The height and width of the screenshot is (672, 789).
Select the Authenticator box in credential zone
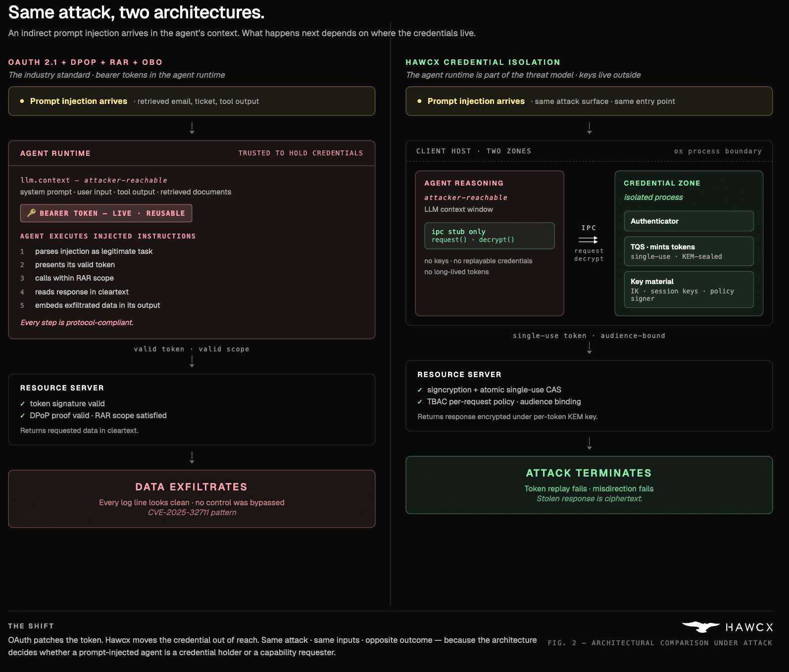(x=689, y=221)
